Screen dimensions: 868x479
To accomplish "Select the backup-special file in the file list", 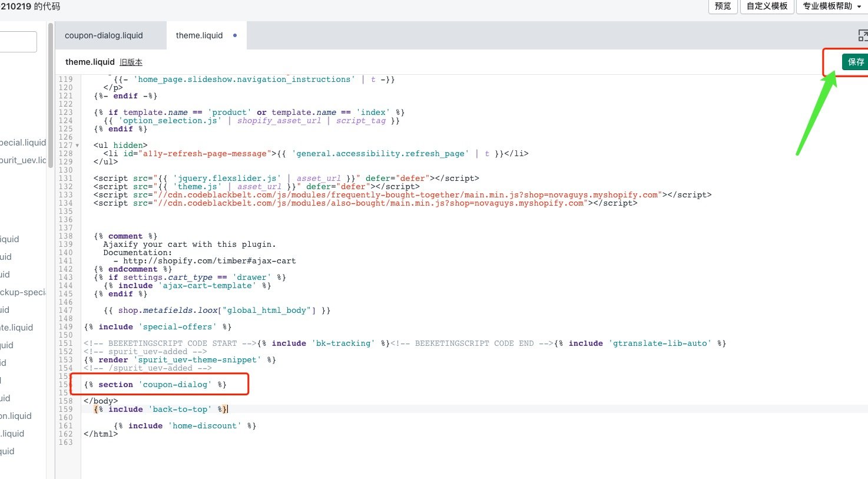I will point(25,292).
